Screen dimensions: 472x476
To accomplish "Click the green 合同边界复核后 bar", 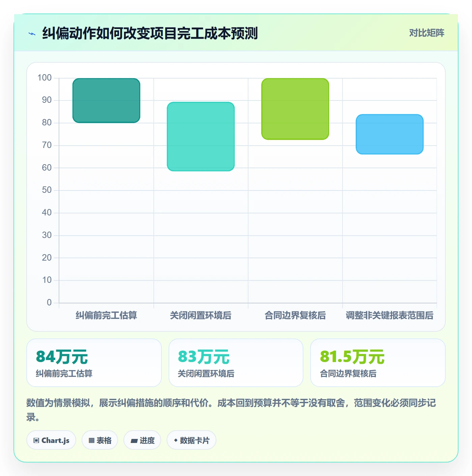I will (295, 109).
